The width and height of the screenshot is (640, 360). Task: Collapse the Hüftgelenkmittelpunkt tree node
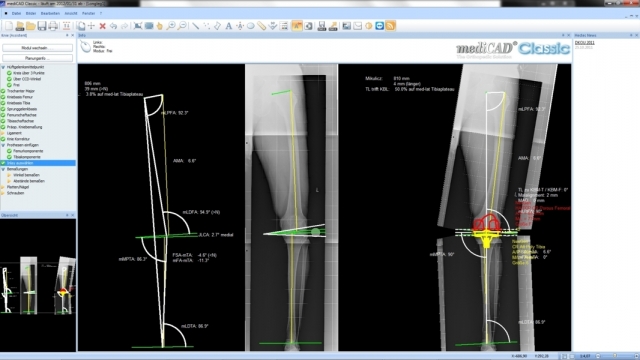click(3, 67)
